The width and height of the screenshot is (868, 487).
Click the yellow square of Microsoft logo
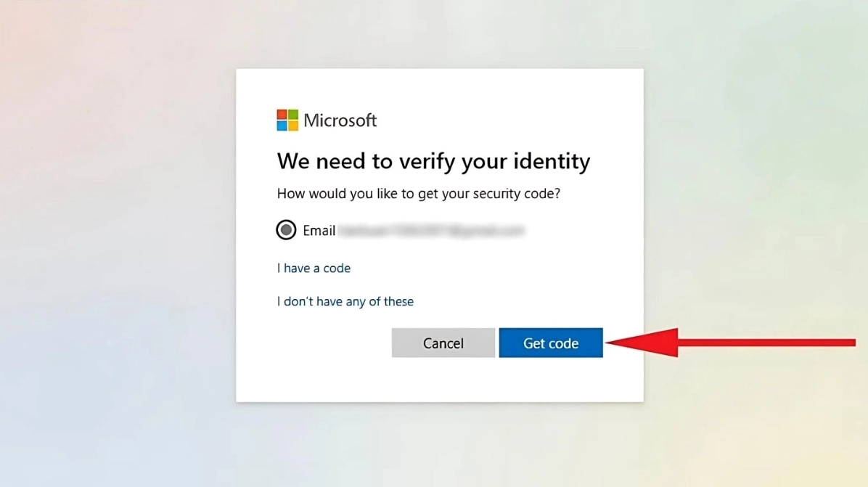pyautogui.click(x=292, y=126)
